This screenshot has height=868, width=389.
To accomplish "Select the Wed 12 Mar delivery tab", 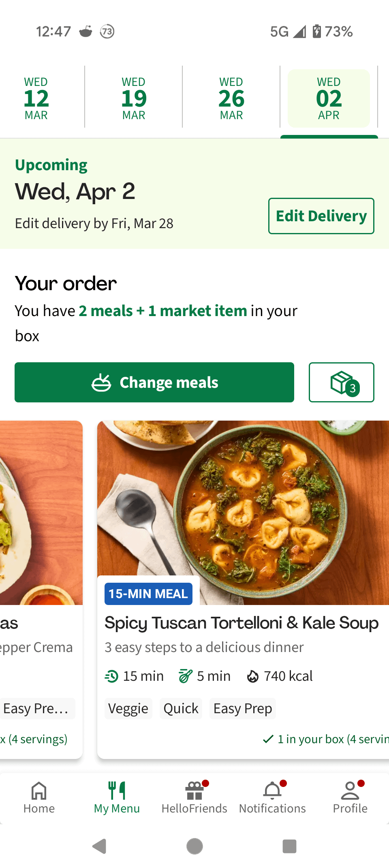I will 36,98.
